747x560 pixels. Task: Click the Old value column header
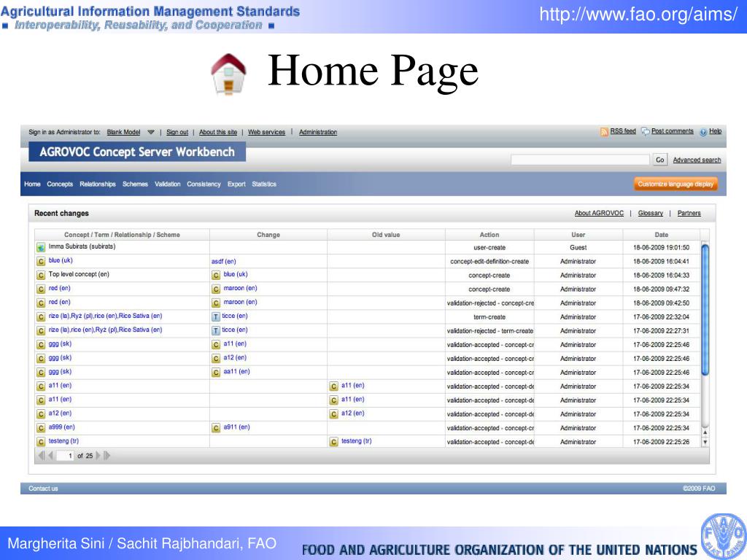(386, 235)
